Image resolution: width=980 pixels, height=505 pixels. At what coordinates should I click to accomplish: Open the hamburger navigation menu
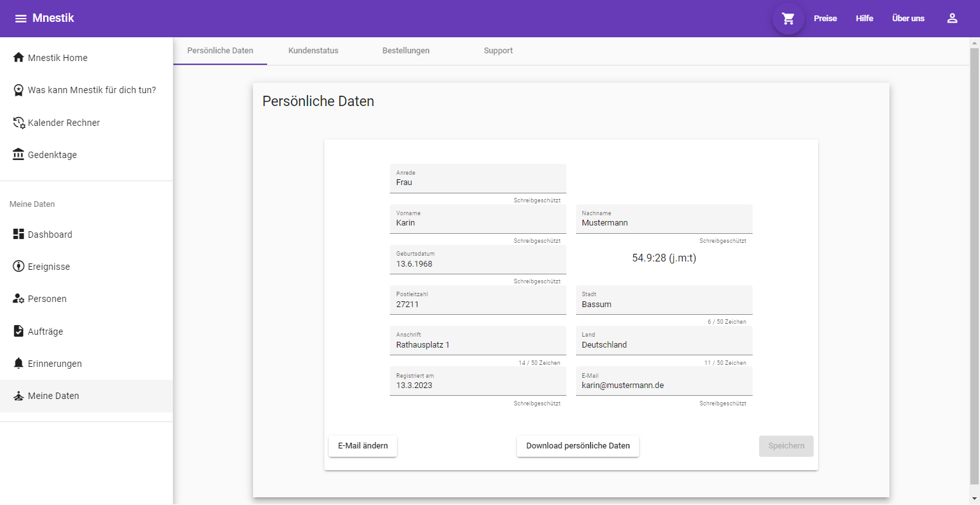coord(21,19)
